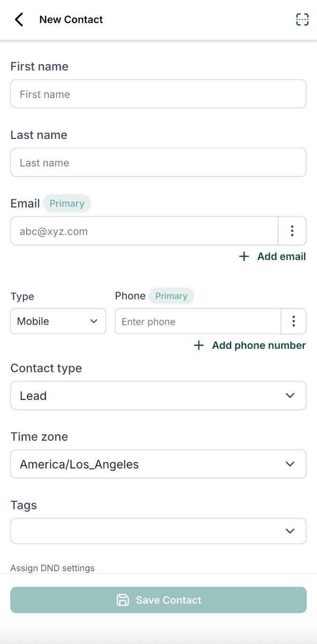
Task: Click the Add email link
Action: 281,256
